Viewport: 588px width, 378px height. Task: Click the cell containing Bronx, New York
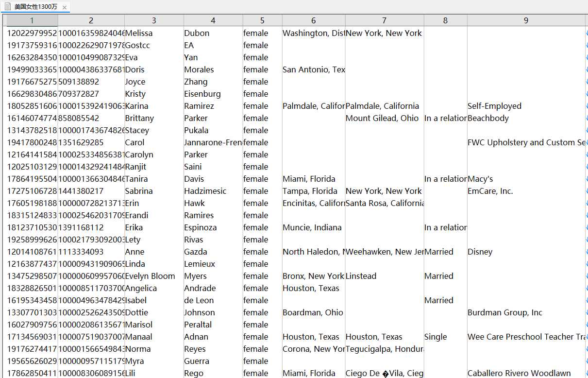tap(314, 276)
